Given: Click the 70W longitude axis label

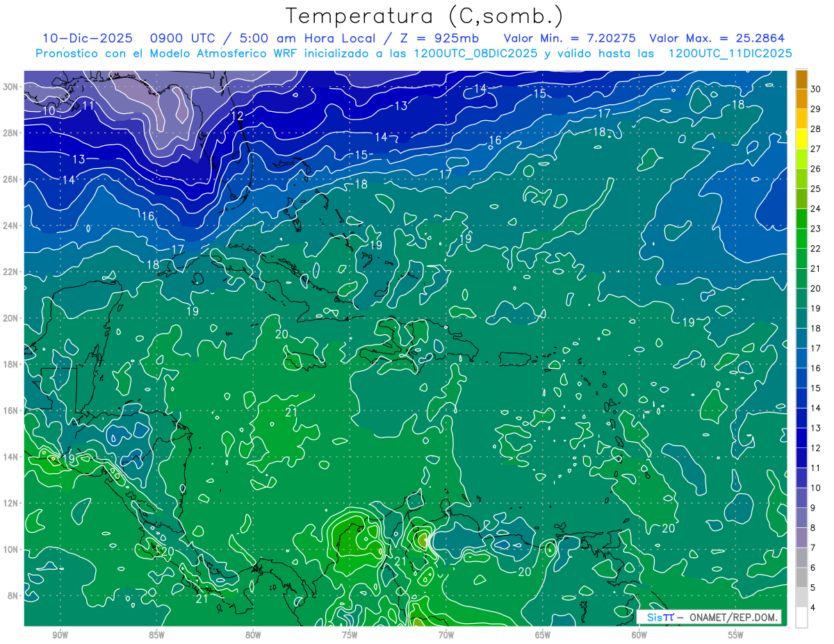Looking at the screenshot, I should pos(446,635).
